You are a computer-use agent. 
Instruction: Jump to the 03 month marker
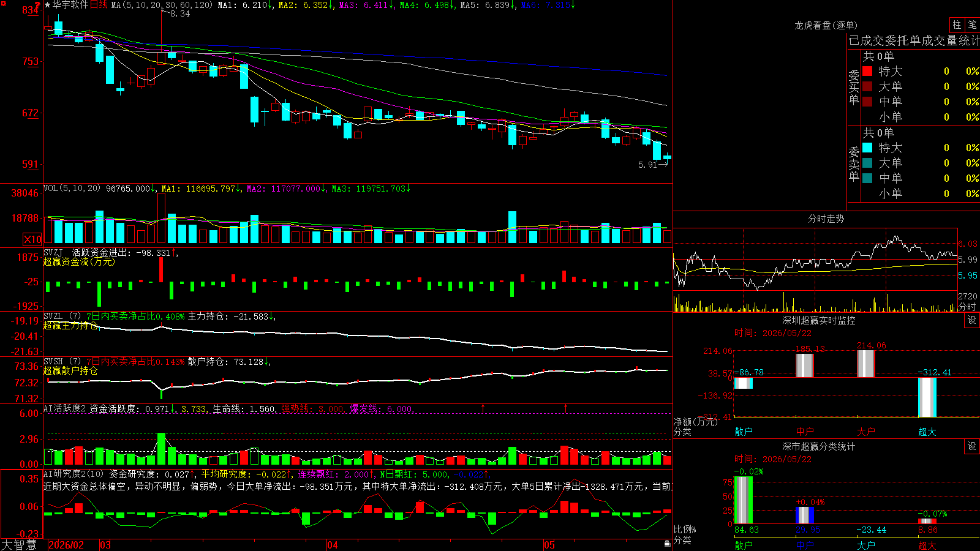pyautogui.click(x=105, y=545)
